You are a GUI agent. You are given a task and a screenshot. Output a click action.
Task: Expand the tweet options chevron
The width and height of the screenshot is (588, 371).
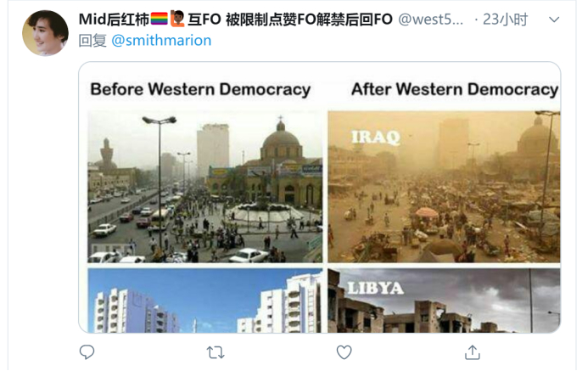click(x=554, y=20)
